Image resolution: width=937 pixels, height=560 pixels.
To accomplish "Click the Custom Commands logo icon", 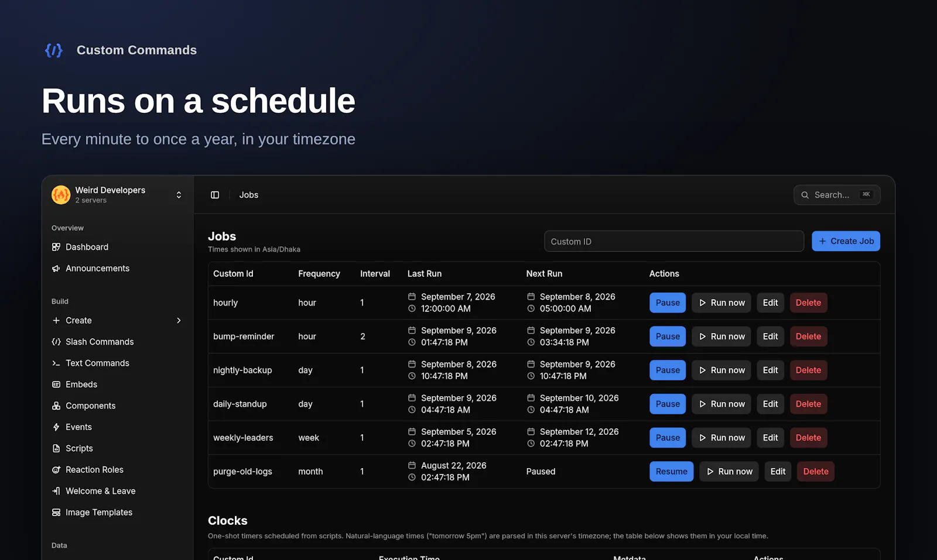I will (x=54, y=50).
